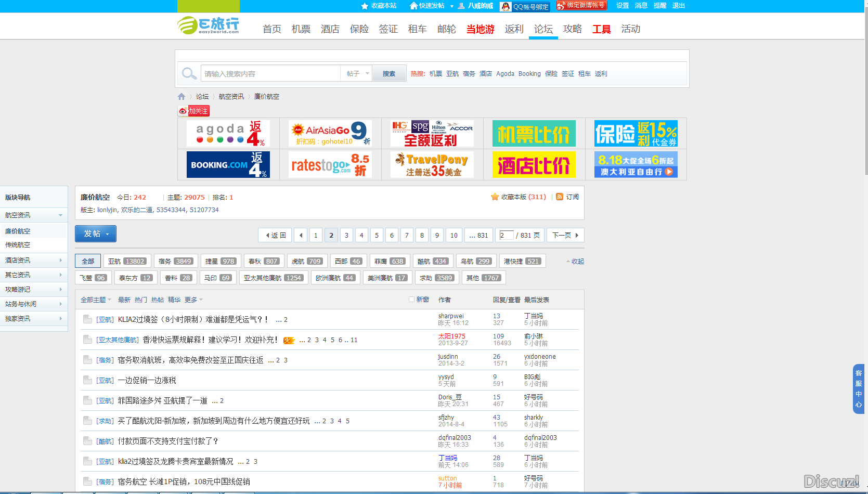Open the 当地游 nav menu

click(481, 29)
